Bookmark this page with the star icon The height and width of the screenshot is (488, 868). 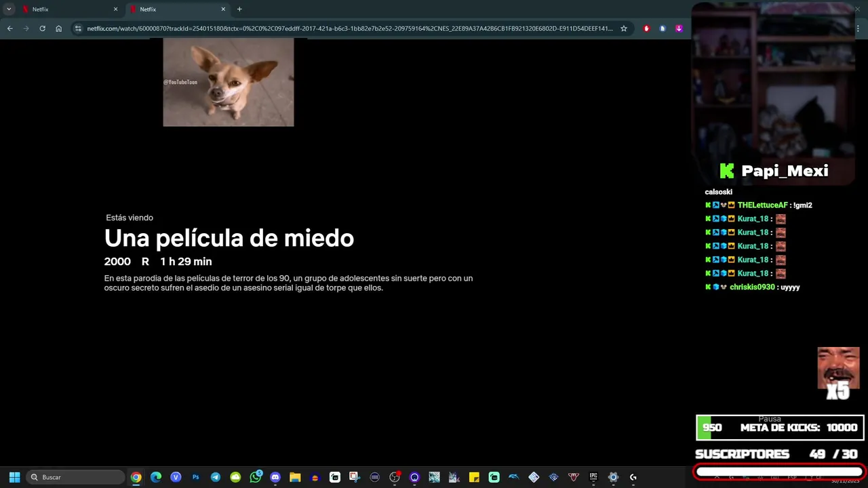pos(624,28)
